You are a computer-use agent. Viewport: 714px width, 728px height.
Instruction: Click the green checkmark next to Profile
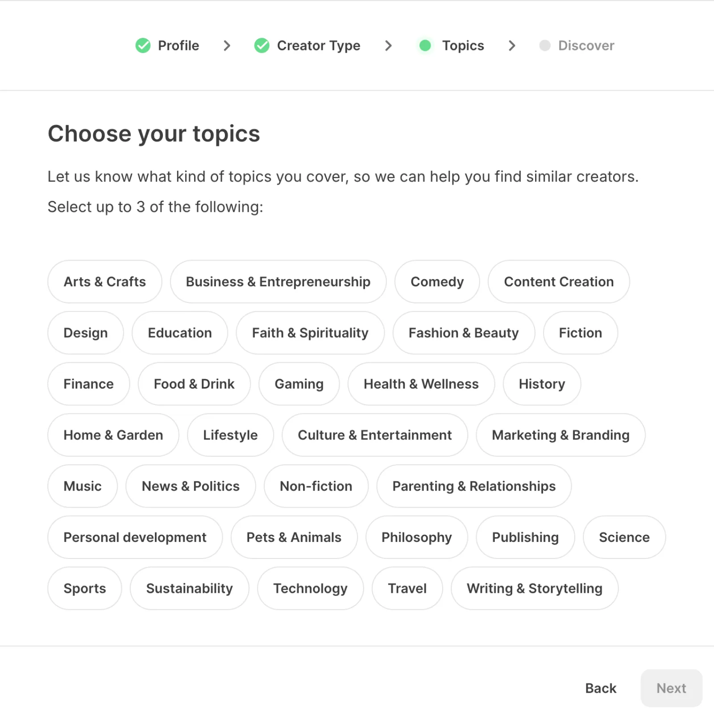(143, 45)
